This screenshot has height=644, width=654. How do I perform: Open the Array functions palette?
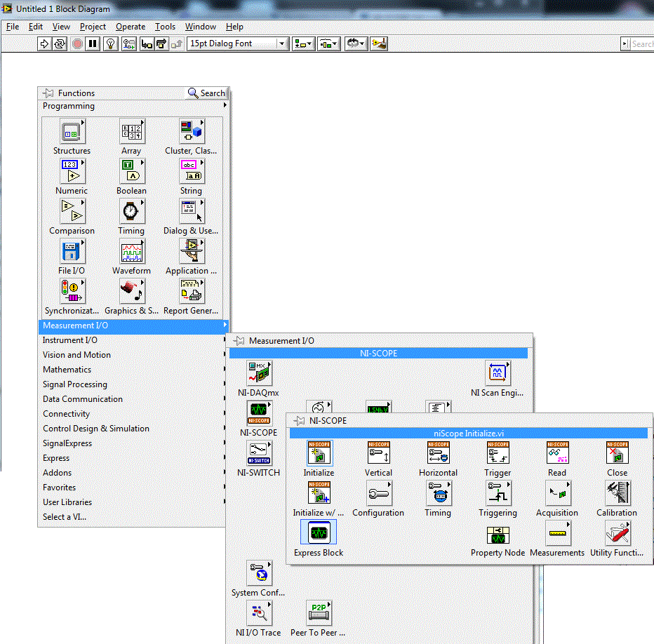[x=132, y=131]
